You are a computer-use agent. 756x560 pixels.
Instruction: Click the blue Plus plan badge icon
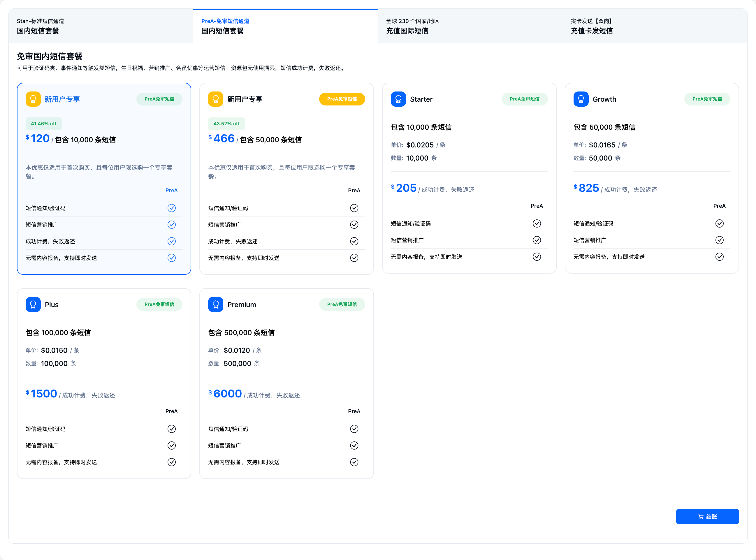33,304
